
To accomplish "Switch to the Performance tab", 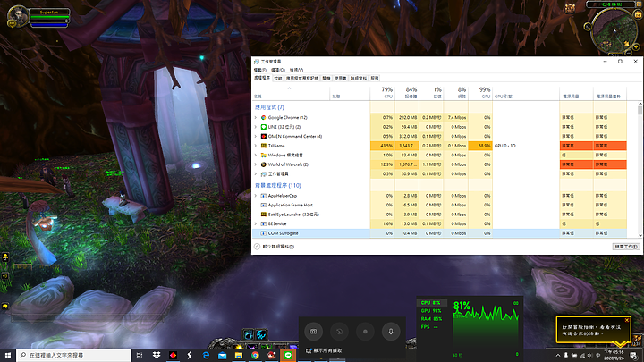I will pos(278,78).
